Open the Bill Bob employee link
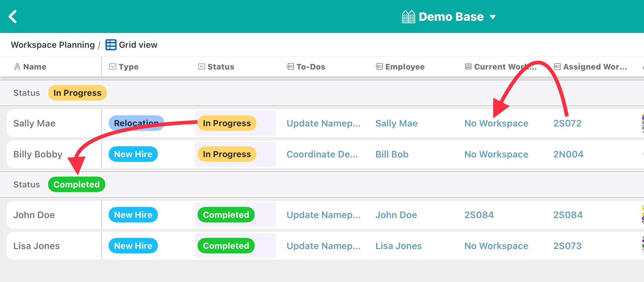Screen dimensions: 644x282 (392, 154)
